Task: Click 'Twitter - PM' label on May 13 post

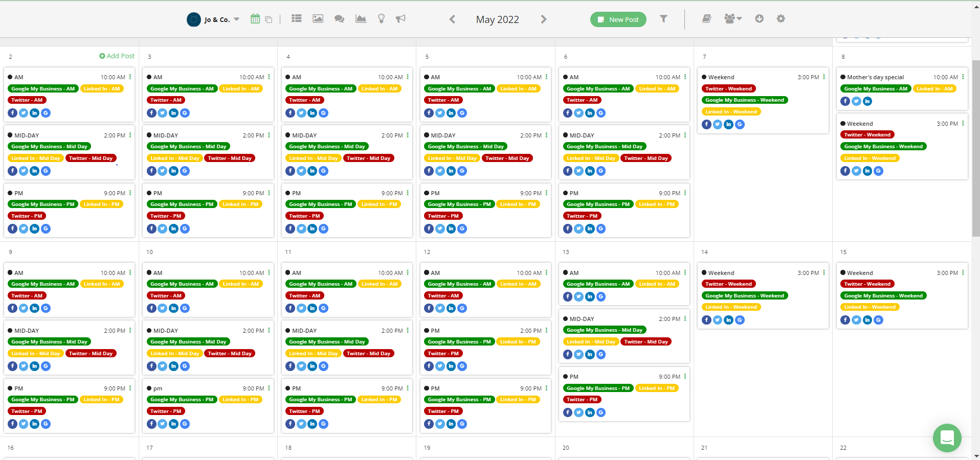Action: coord(582,400)
